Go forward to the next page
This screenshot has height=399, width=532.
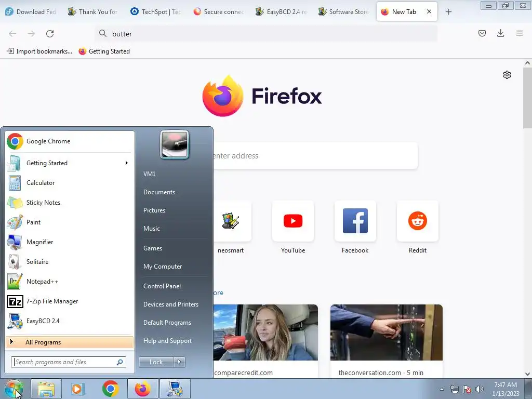(x=31, y=34)
